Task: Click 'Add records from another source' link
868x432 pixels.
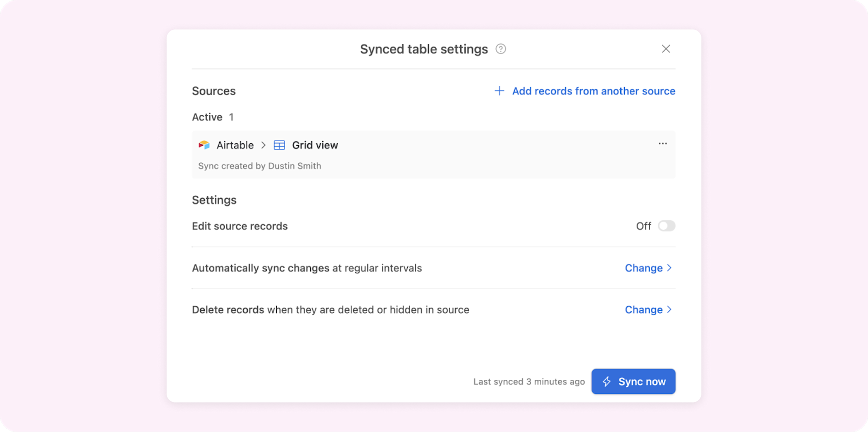Action: point(593,91)
